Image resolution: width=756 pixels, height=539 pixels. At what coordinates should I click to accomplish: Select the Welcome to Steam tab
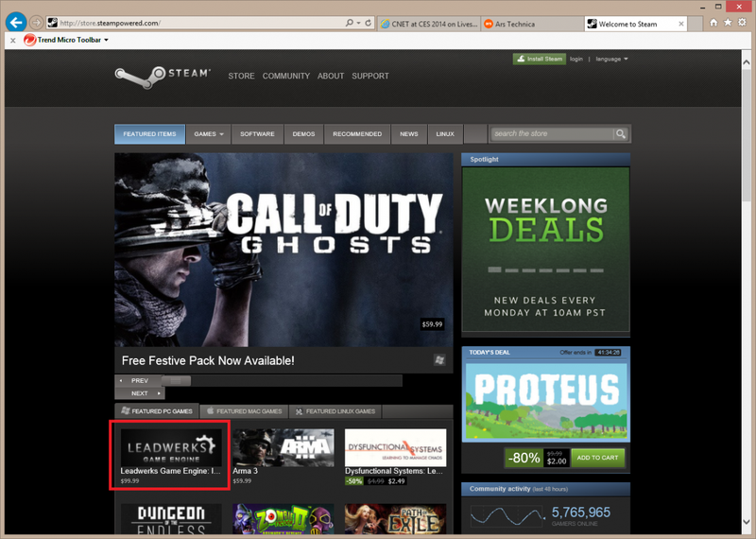635,24
